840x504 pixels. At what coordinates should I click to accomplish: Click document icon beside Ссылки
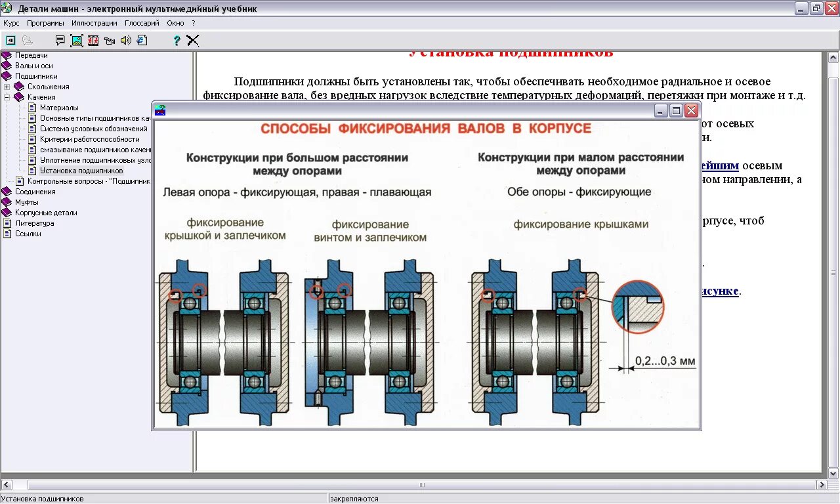[x=8, y=234]
